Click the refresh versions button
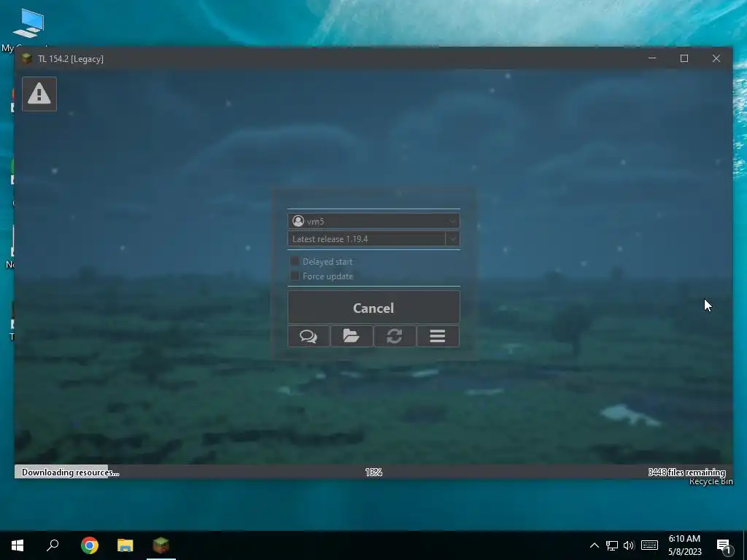 395,336
